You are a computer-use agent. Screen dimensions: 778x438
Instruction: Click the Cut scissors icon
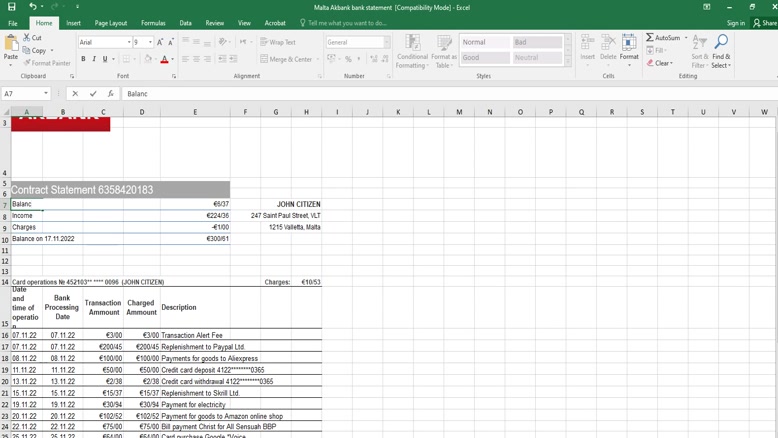(x=27, y=38)
